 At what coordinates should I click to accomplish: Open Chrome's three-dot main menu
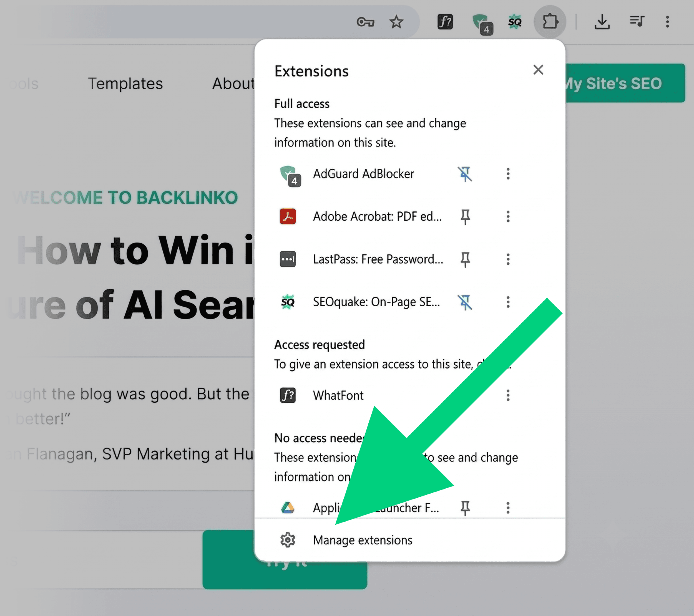[x=667, y=22]
